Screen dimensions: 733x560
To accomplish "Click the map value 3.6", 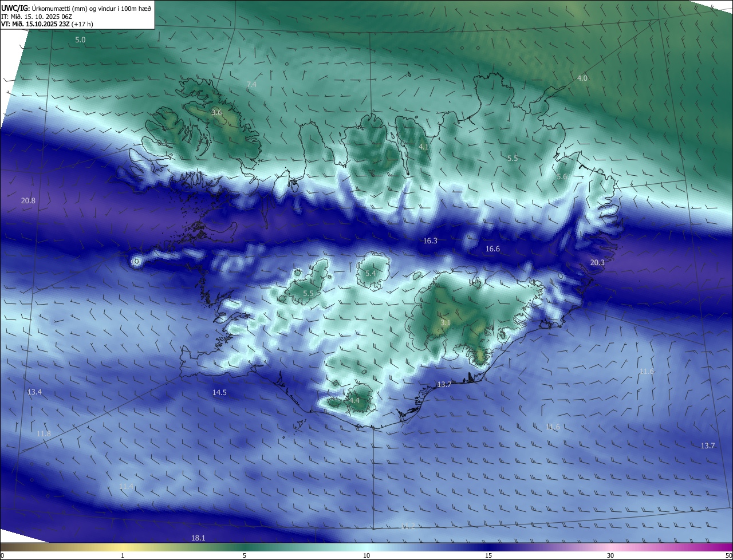I will [216, 113].
